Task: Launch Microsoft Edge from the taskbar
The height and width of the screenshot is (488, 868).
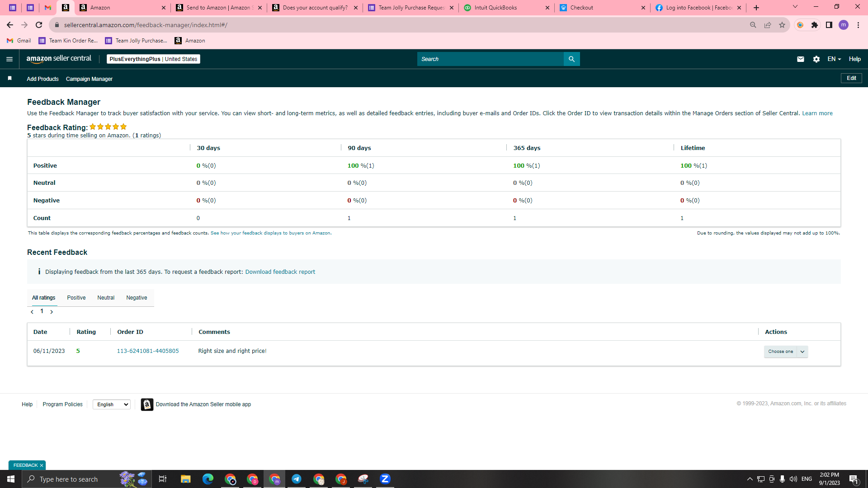Action: [208, 479]
